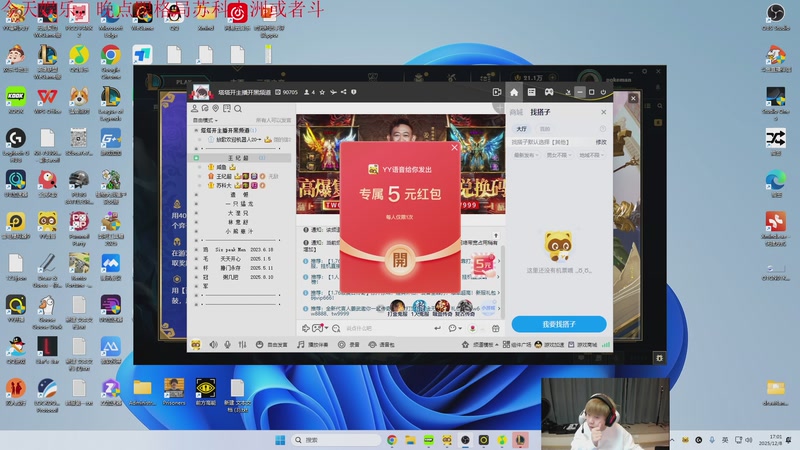Select the greyed pill tab next to 大厅
The height and width of the screenshot is (450, 800).
point(545,129)
